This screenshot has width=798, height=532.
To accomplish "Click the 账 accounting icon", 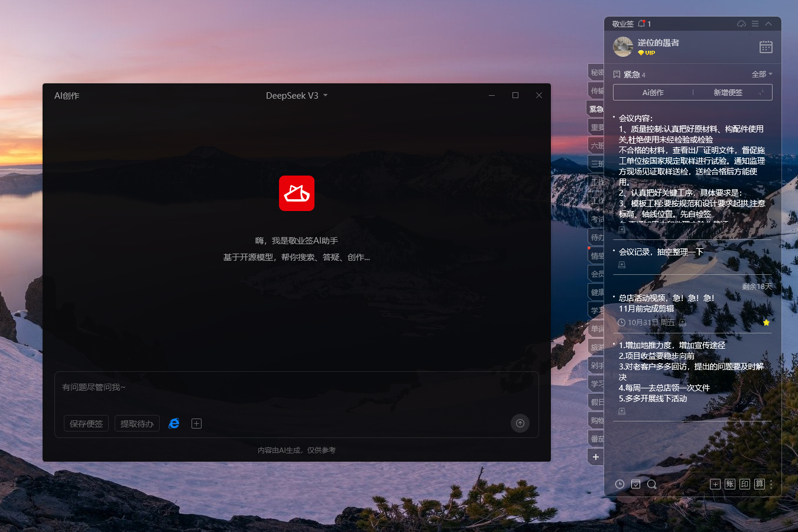I will (730, 484).
